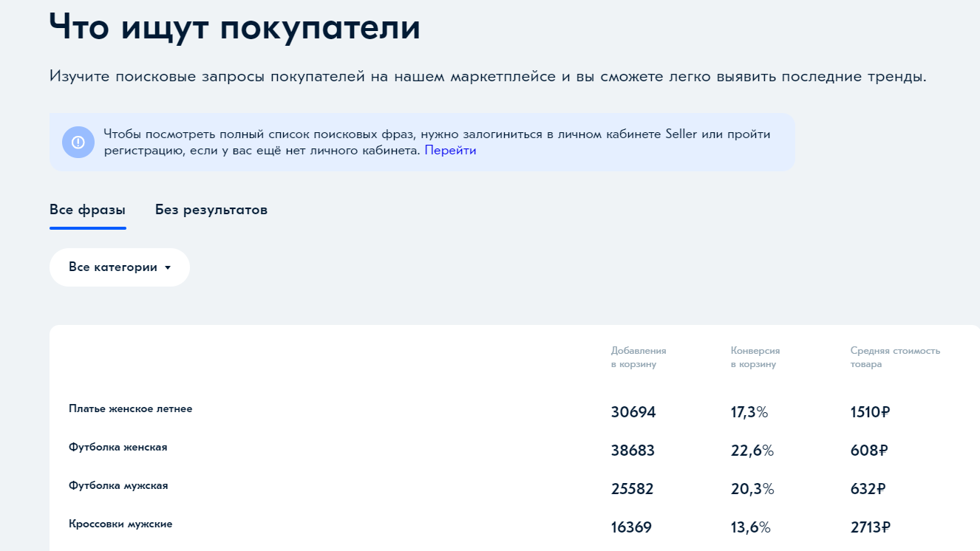Click the info icon in the blue banner
Image resolution: width=980 pixels, height=551 pixels.
[78, 143]
